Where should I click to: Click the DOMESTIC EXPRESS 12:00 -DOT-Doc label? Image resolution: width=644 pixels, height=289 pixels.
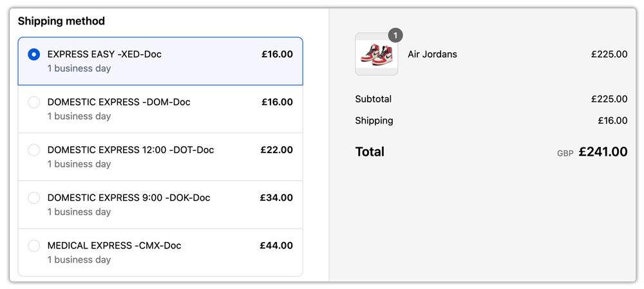(x=130, y=150)
